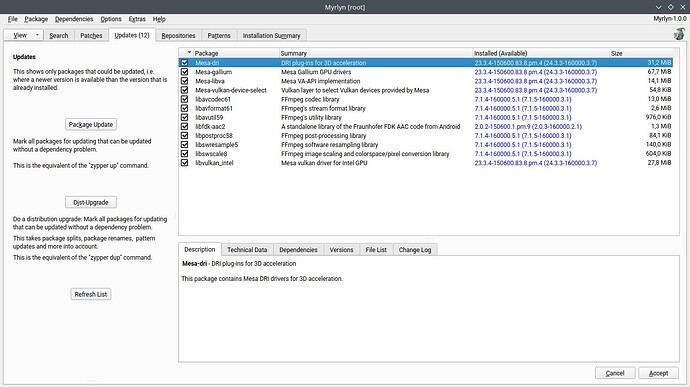This screenshot has width=690, height=387.
Task: Uncheck the Mesa-dri package checkbox
Action: [184, 63]
